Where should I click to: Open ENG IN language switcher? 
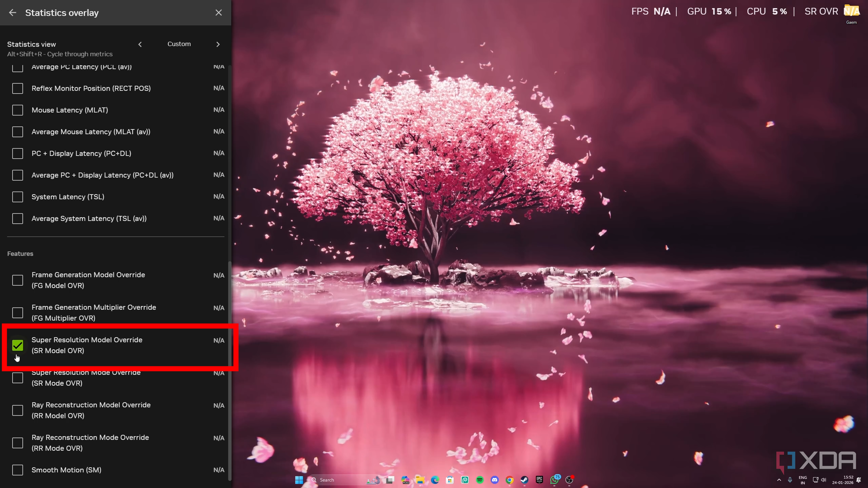tap(803, 480)
